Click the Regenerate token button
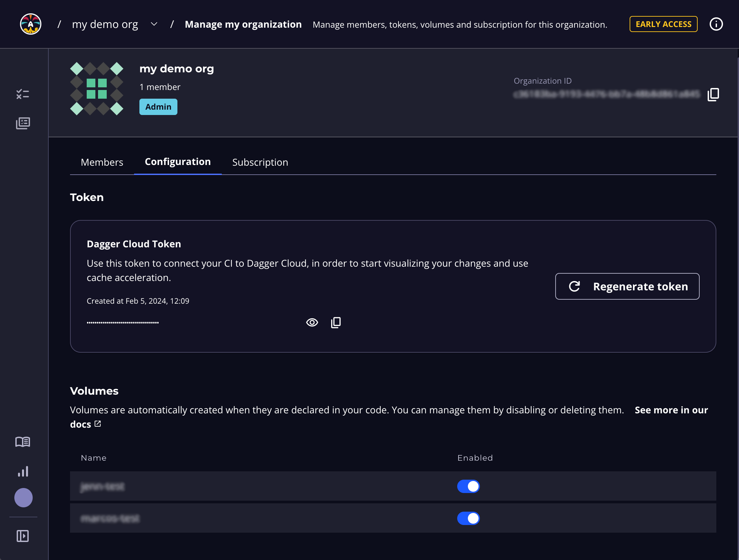739x560 pixels. [x=627, y=287]
